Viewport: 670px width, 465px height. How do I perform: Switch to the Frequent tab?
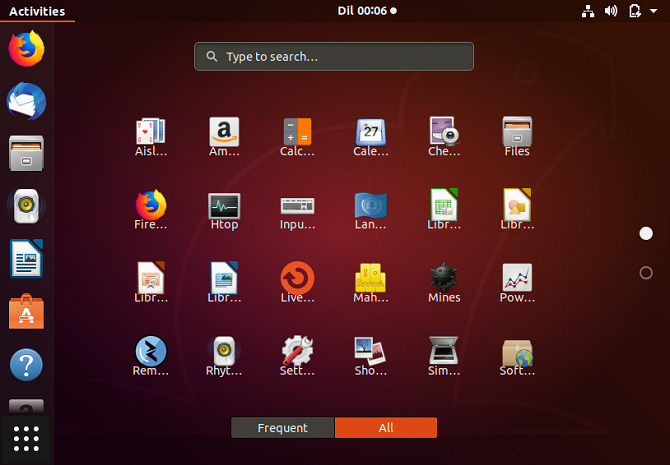tap(282, 428)
